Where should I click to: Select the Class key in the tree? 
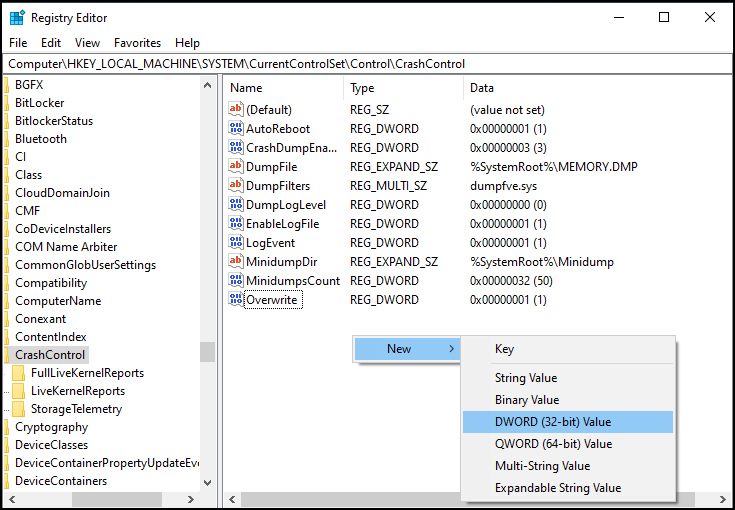[x=29, y=175]
